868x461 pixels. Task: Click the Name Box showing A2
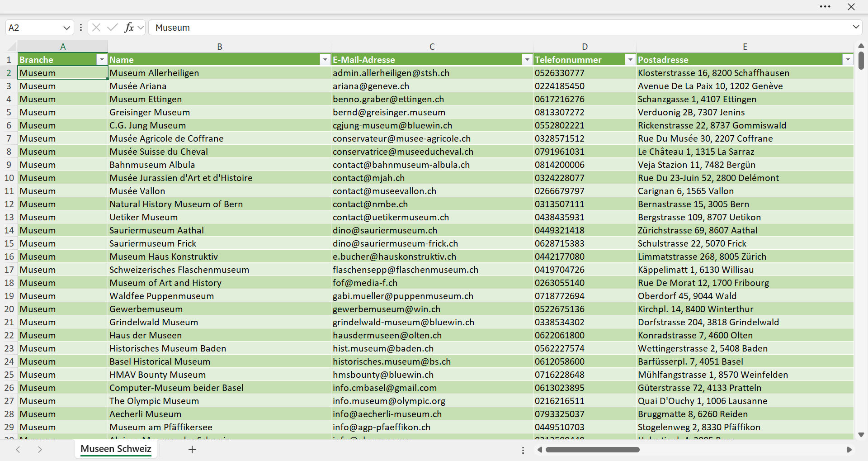coord(33,28)
